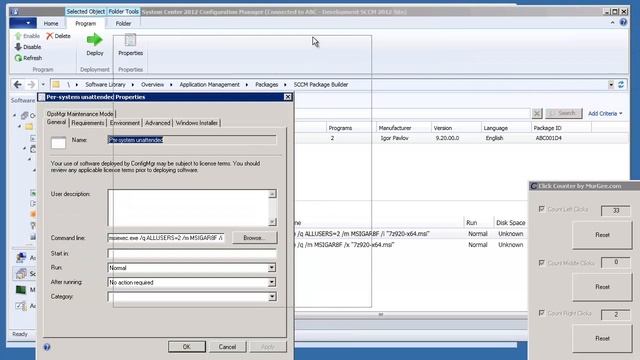The image size is (640, 360).
Task: Switch to the Folder ribbon tab
Action: click(123, 24)
